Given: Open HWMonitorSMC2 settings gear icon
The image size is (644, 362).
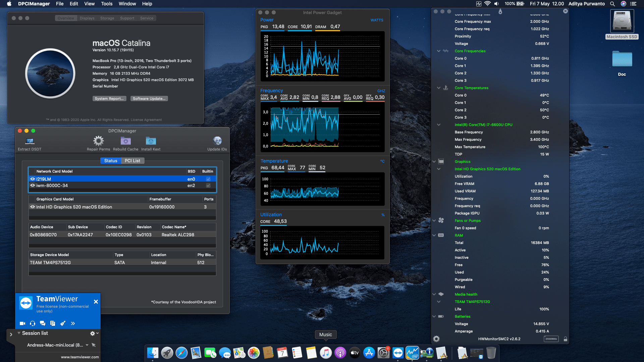Looking at the screenshot, I should click(436, 339).
